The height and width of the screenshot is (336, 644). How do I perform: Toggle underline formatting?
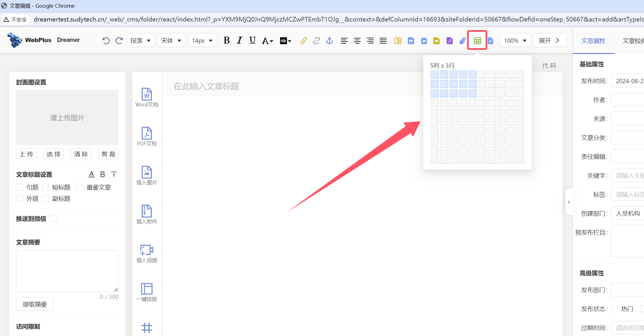coord(252,40)
